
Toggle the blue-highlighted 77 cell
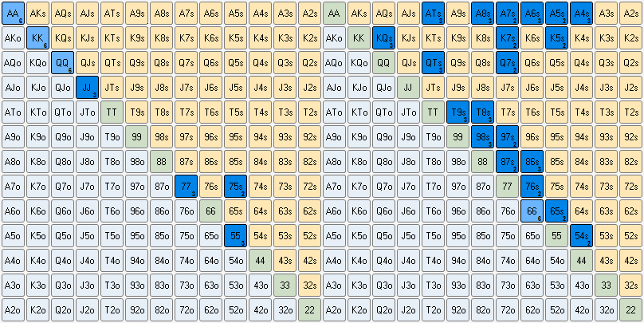point(186,187)
